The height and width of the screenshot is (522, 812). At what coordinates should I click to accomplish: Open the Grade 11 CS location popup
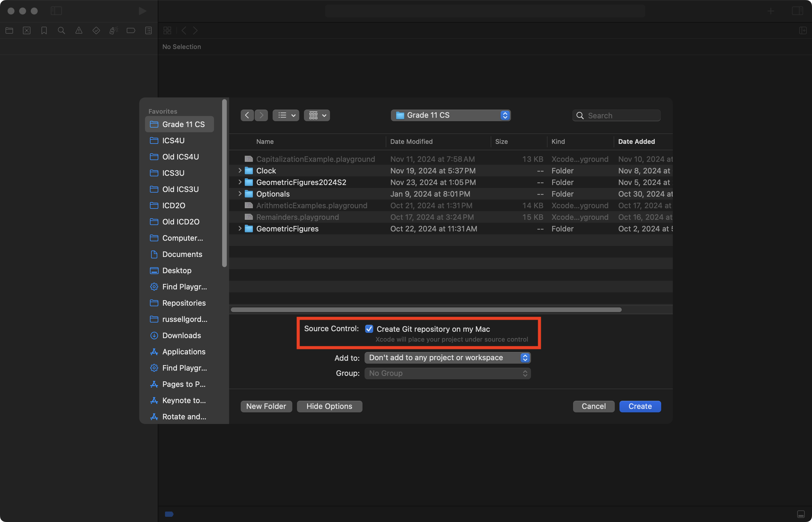tap(450, 115)
